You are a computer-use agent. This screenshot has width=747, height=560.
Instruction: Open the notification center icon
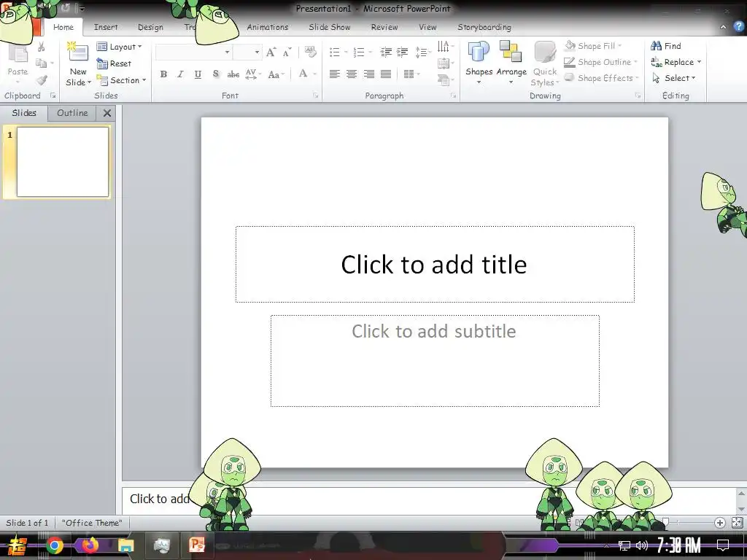(723, 545)
